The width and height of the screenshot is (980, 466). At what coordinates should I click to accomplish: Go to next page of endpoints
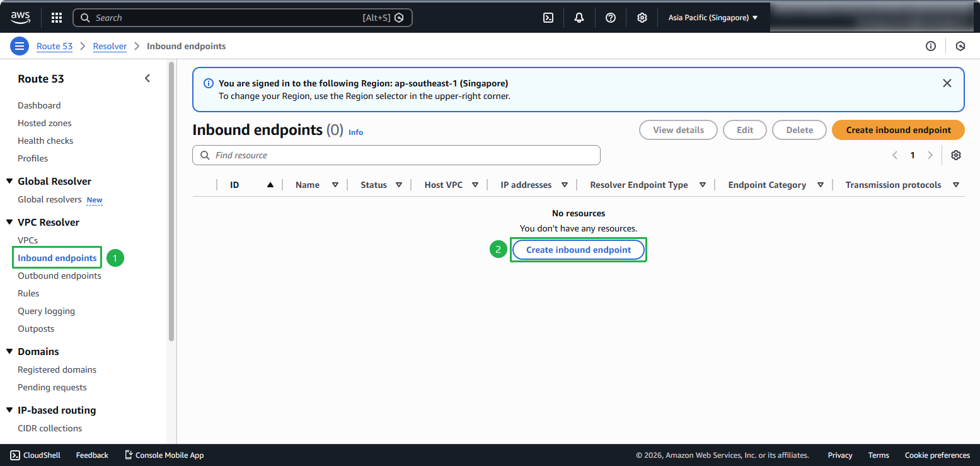tap(930, 155)
